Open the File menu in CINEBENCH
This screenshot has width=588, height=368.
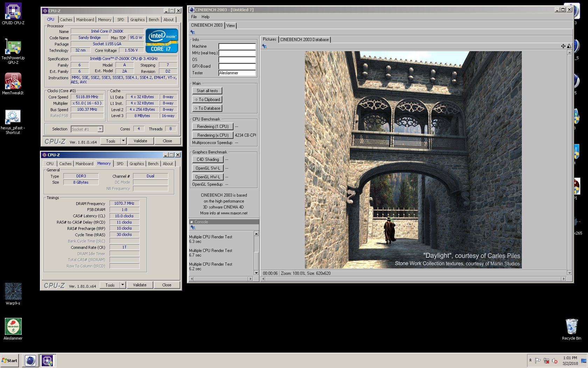(x=194, y=17)
